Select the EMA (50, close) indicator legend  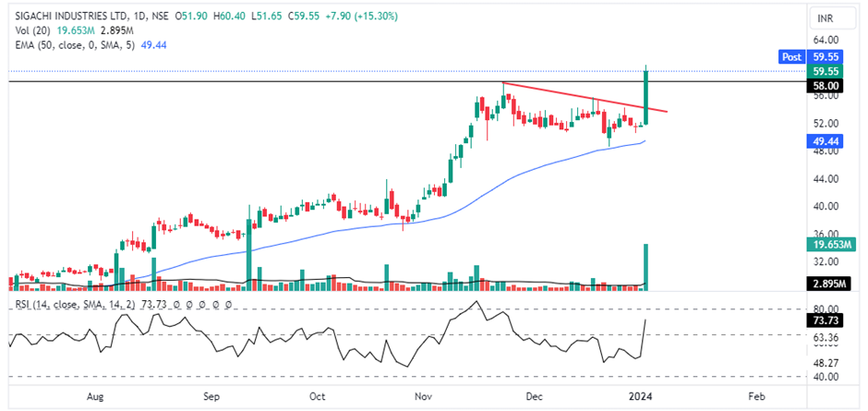pyautogui.click(x=67, y=42)
